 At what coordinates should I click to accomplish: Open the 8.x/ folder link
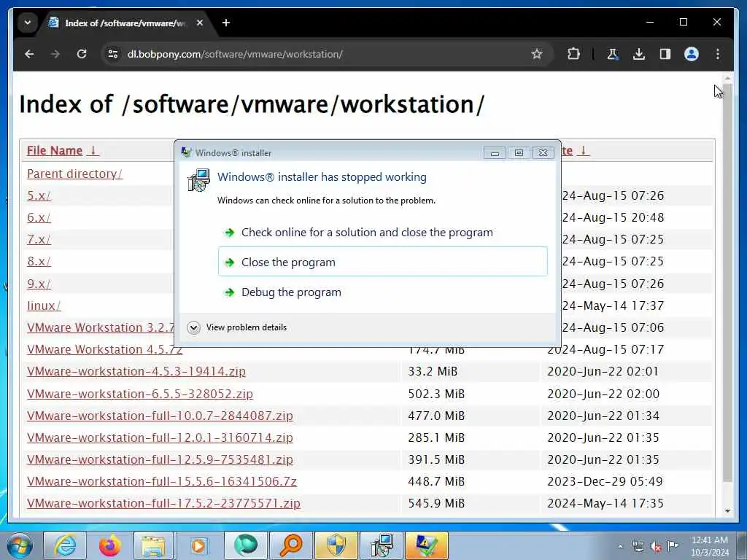(39, 262)
